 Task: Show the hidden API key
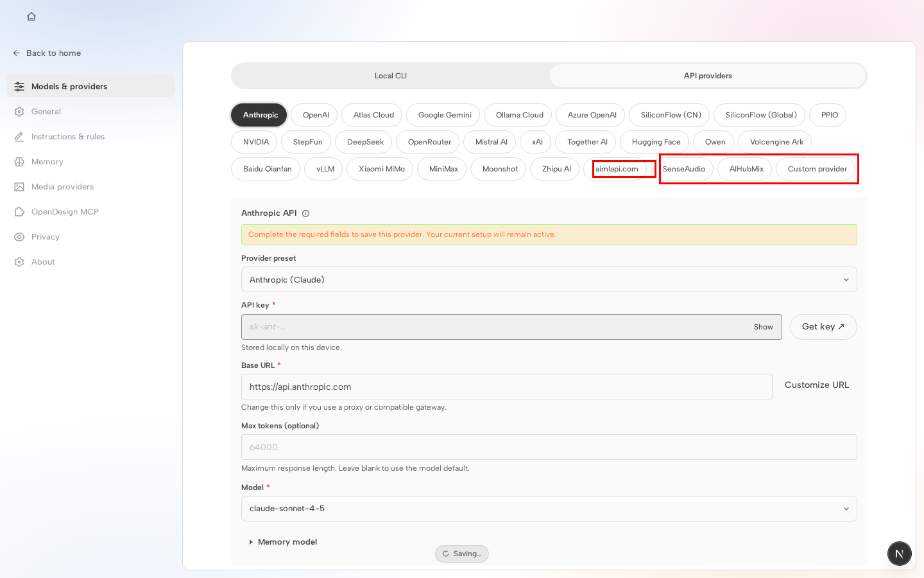[x=763, y=327]
